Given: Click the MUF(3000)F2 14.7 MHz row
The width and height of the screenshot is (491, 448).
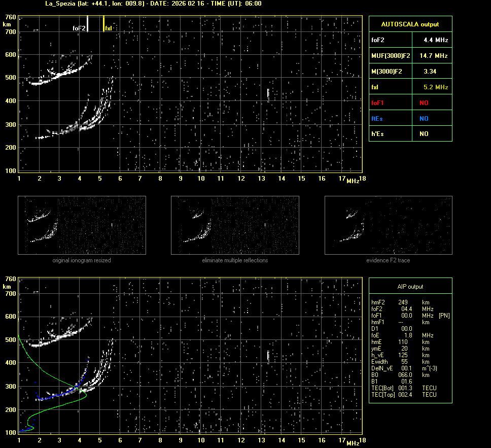Looking at the screenshot, I should tap(410, 55).
